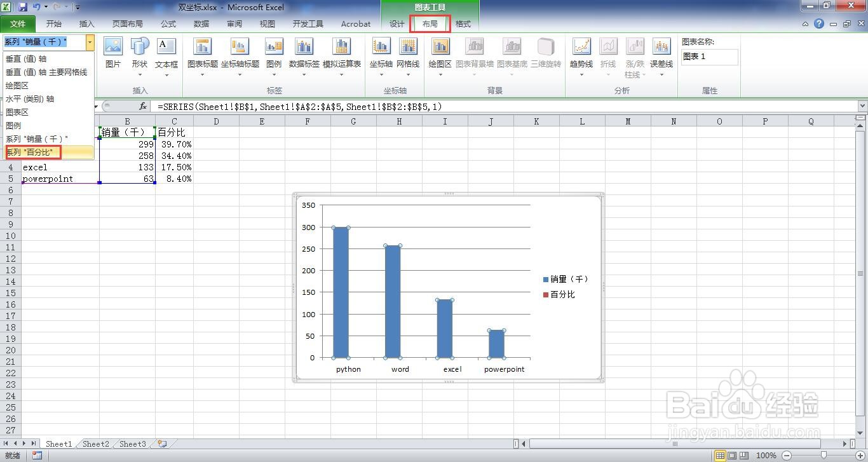Open the 误差线 error bars menu

click(661, 57)
